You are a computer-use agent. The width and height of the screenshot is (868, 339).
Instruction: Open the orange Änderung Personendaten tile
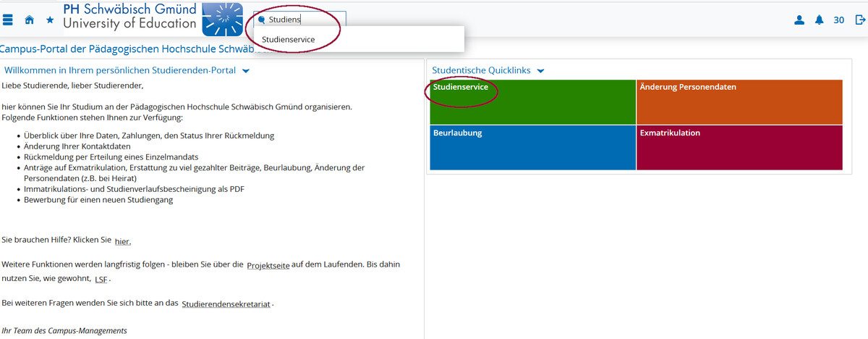[739, 102]
